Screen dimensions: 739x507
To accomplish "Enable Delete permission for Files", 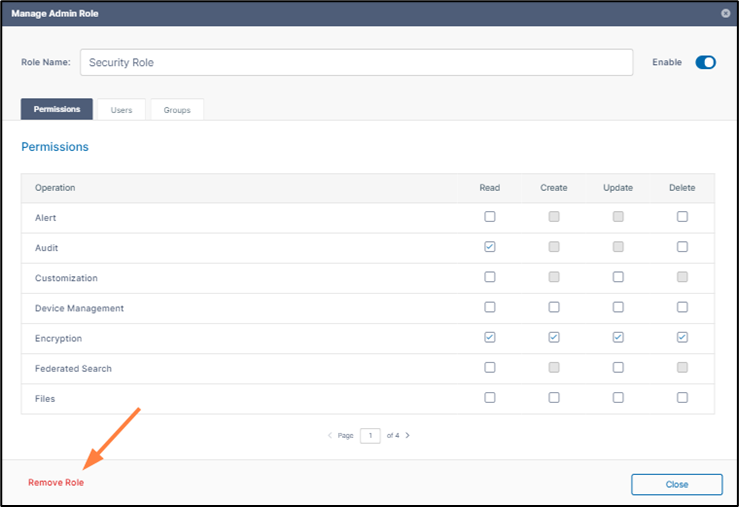I will (682, 398).
